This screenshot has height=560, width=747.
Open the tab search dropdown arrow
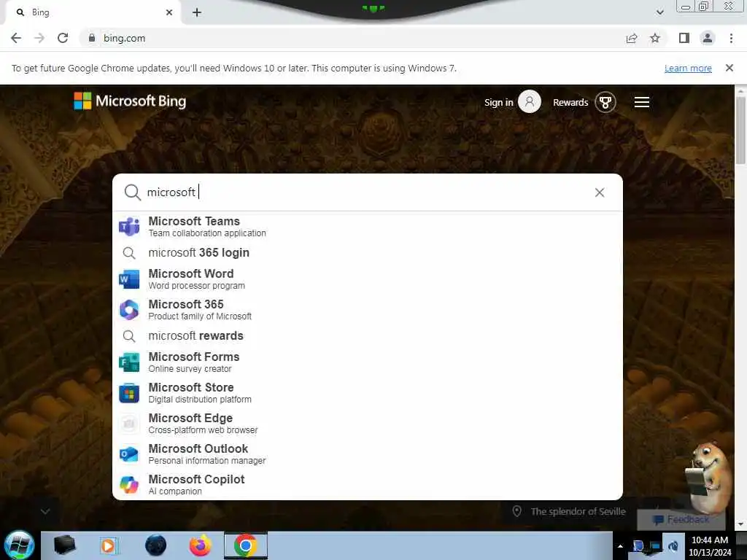[x=659, y=12]
